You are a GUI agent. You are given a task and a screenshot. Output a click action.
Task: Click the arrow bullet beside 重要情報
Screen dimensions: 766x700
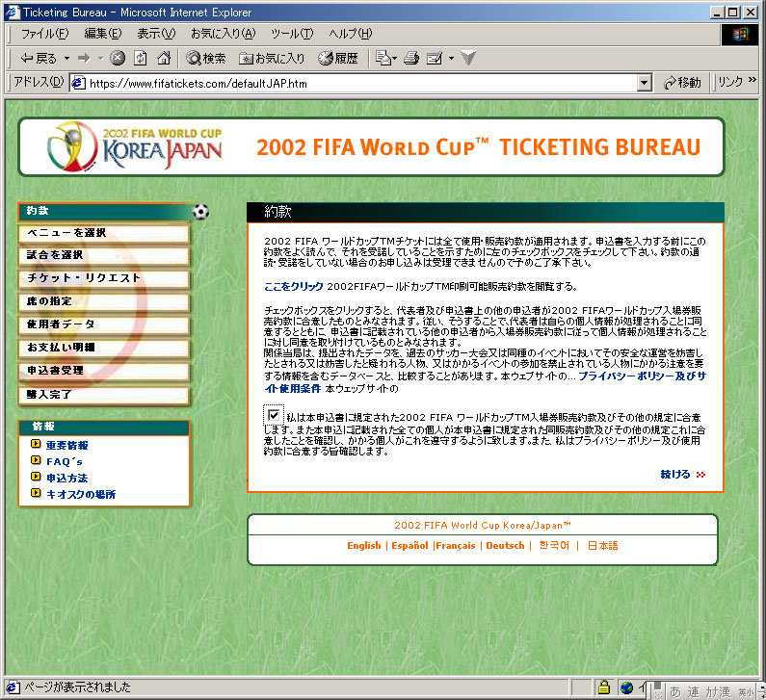pos(36,444)
